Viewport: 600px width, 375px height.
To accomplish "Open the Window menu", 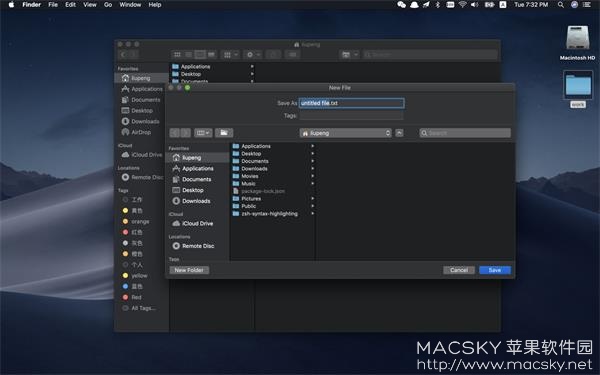I will [130, 5].
